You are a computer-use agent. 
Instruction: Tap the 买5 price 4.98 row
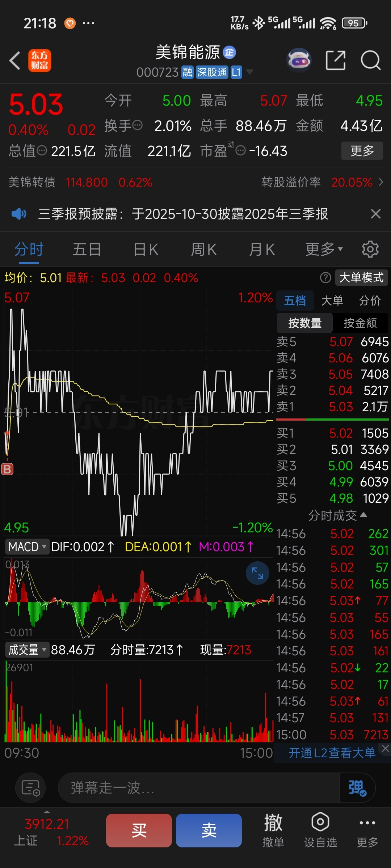pos(332,498)
